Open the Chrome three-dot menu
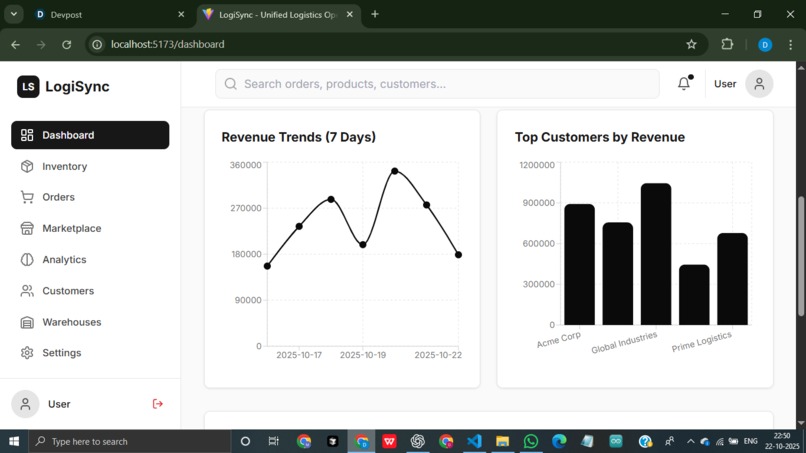 point(791,45)
